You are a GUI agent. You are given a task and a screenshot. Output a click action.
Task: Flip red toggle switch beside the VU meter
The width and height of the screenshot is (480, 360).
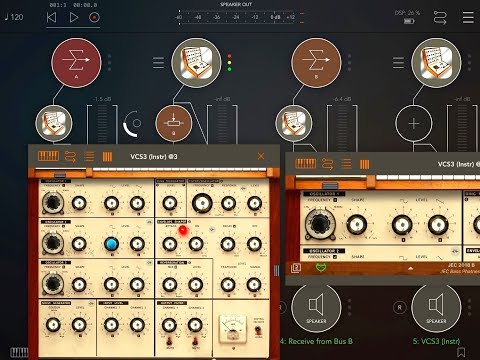258,330
